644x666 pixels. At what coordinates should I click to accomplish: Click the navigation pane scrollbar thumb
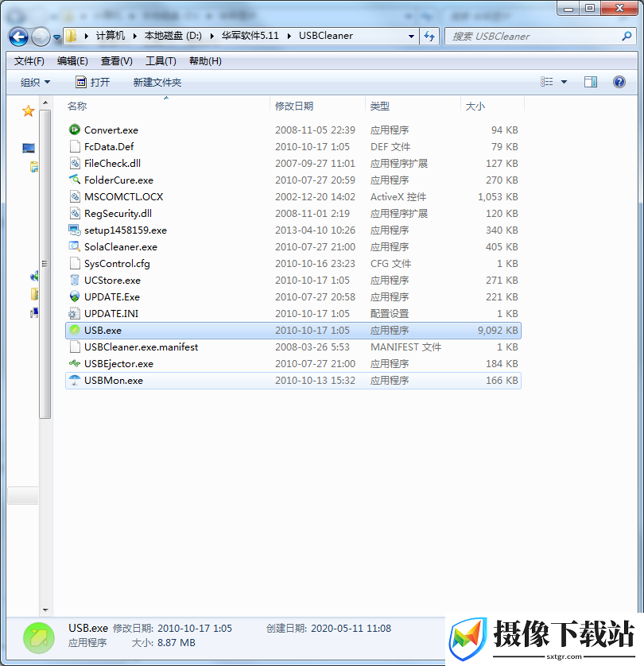(45, 264)
